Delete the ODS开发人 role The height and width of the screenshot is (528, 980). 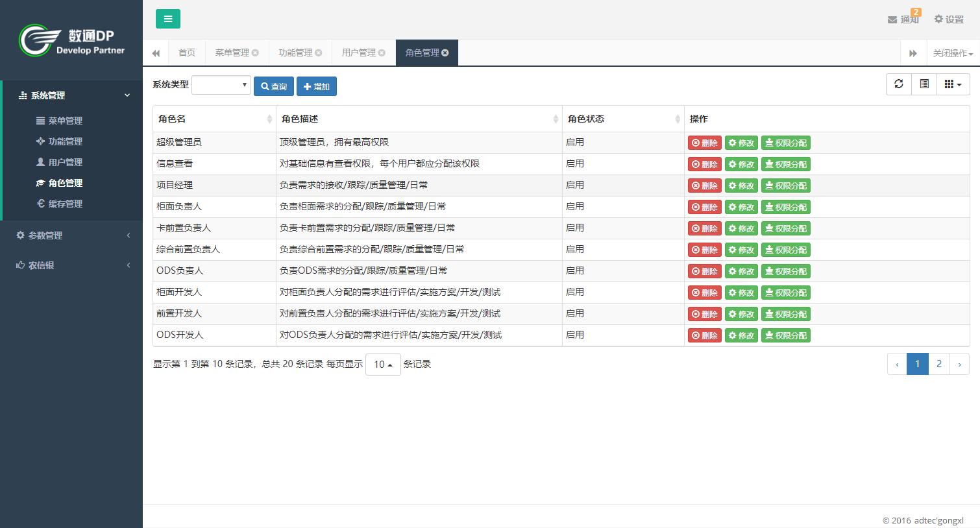(705, 335)
